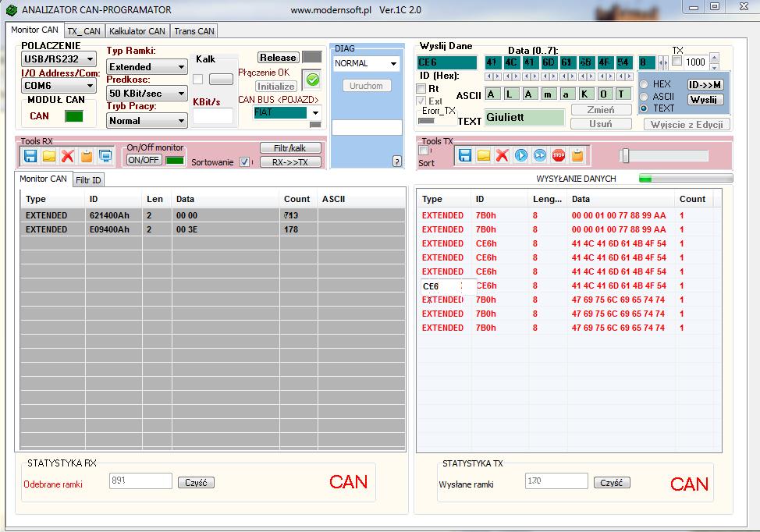Toggle the TX cyclic checkbox next to 1000
This screenshot has width=760, height=532.
(x=677, y=61)
